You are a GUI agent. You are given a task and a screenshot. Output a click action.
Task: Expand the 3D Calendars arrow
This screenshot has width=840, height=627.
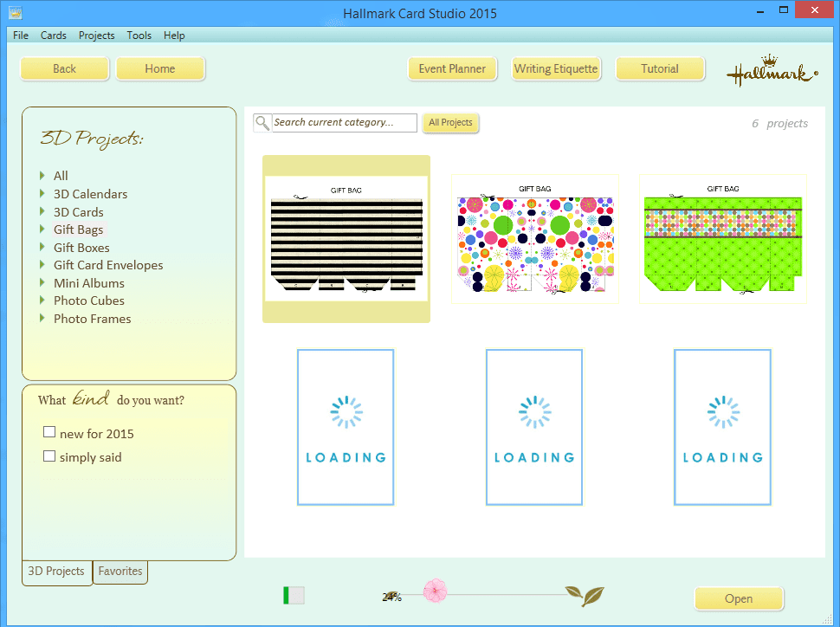click(x=42, y=193)
